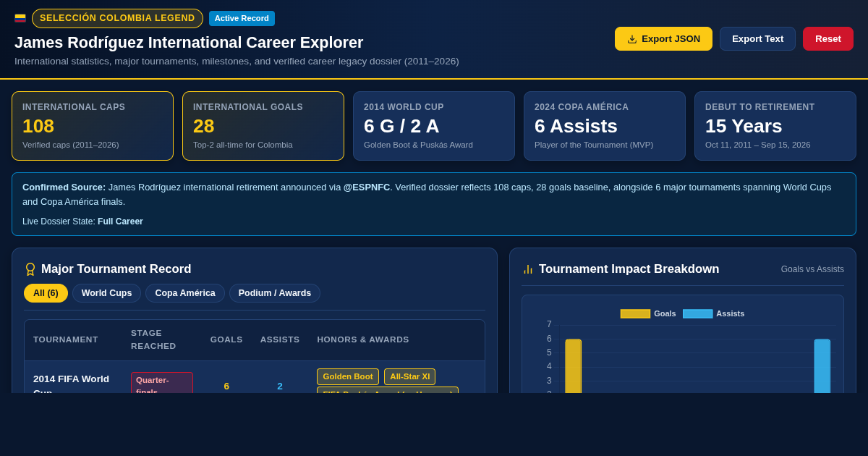Toggle the Goals legend in chart

[x=648, y=313]
